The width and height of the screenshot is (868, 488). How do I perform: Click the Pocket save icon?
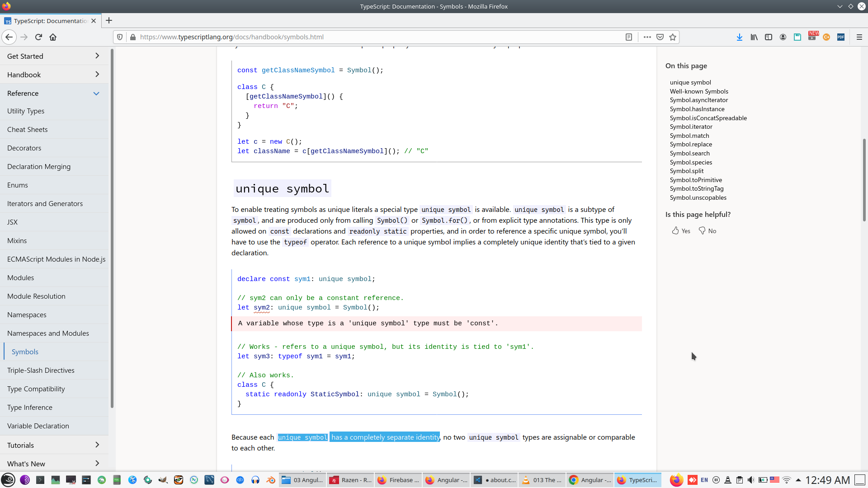[660, 37]
